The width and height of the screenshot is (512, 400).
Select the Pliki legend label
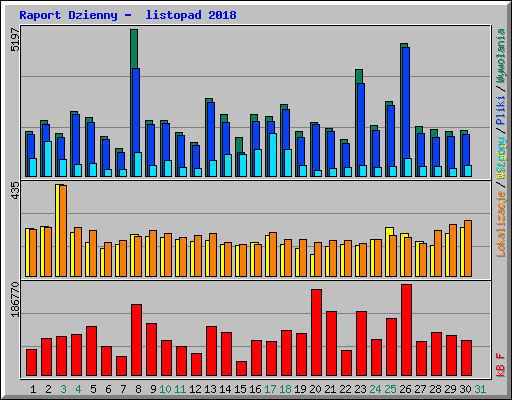pos(501,110)
